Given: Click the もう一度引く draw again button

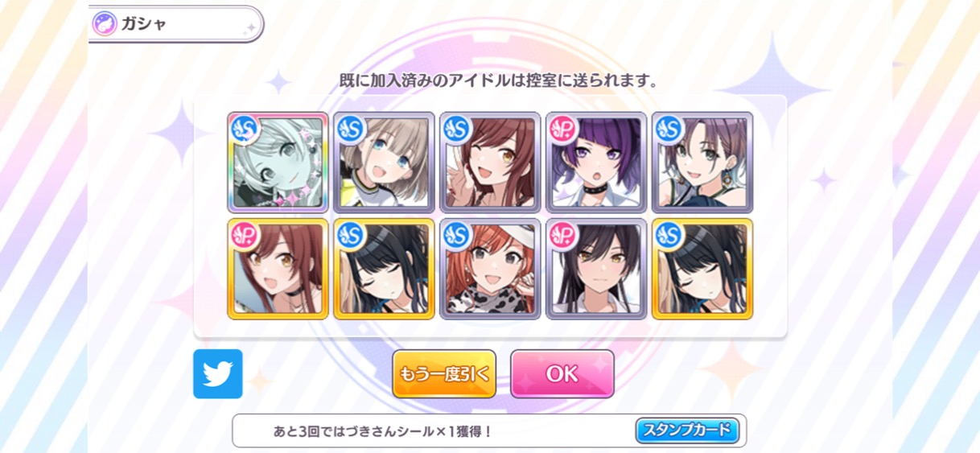Looking at the screenshot, I should coord(444,374).
